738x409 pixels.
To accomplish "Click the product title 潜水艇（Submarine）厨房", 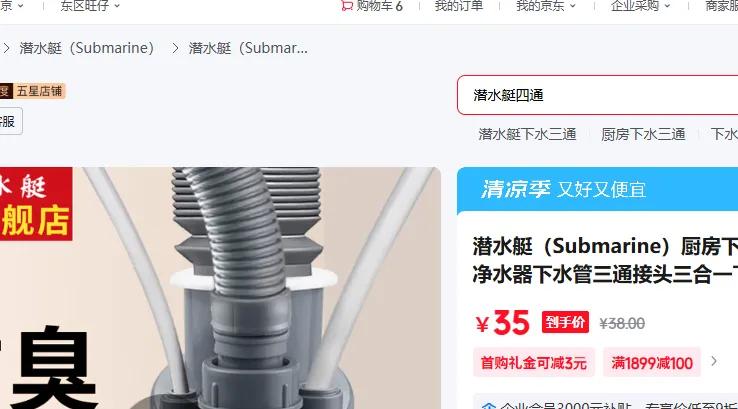I will point(605,247).
